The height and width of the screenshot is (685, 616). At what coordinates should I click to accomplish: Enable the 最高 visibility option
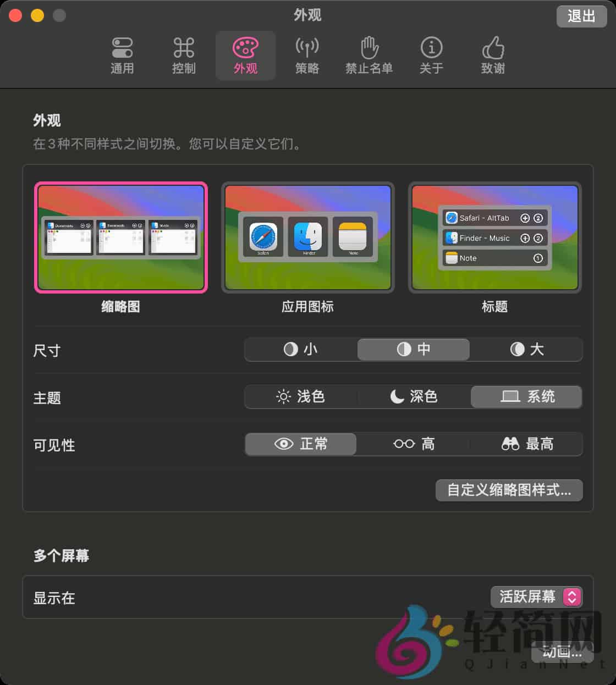(x=526, y=444)
